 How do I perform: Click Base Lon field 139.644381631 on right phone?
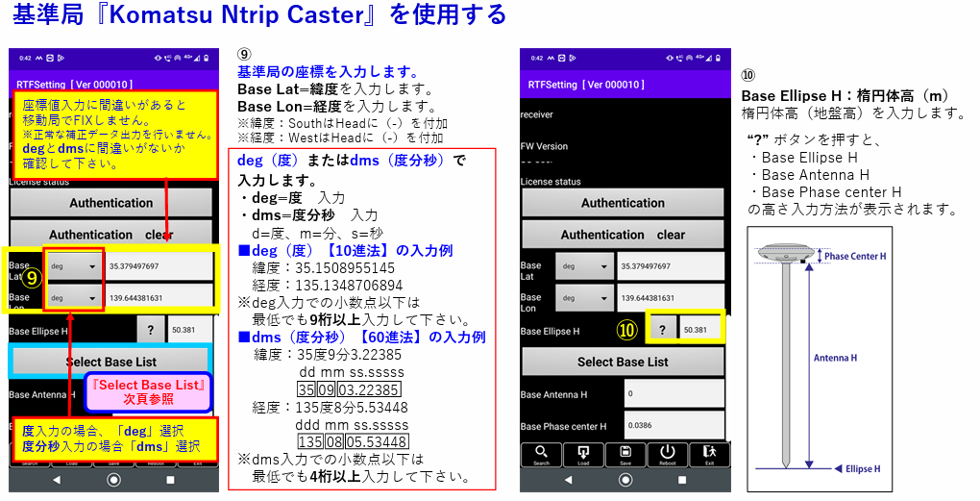[x=671, y=298]
